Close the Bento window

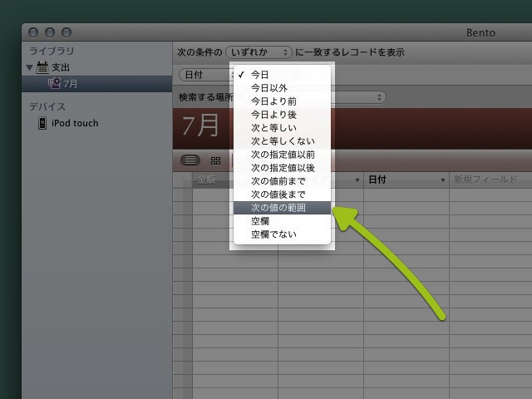click(x=33, y=32)
